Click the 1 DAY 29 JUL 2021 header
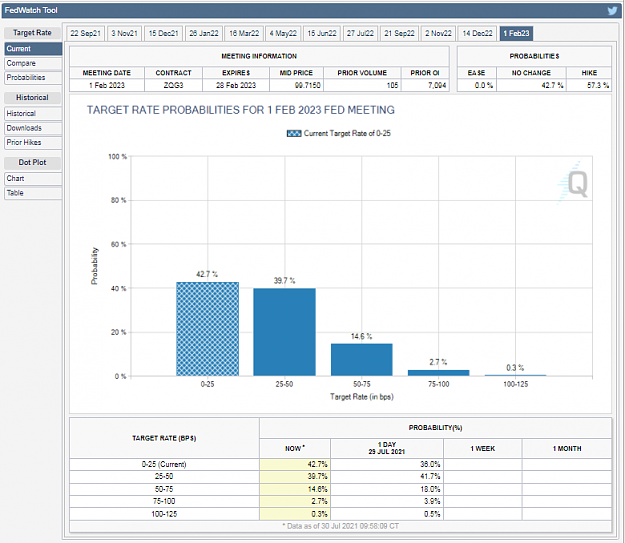The height and width of the screenshot is (543, 625). coord(387,449)
